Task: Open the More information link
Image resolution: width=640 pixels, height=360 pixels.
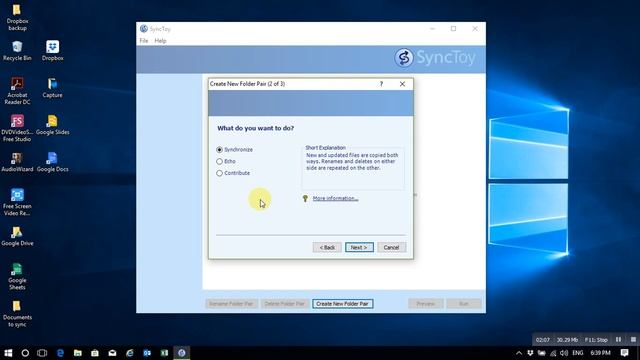Action: click(336, 198)
